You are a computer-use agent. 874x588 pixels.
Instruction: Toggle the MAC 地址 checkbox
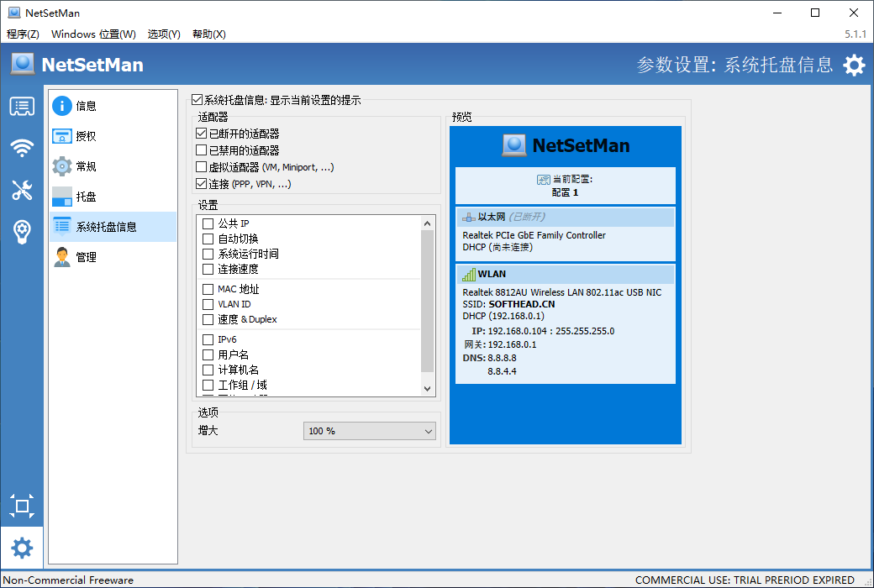pos(208,289)
